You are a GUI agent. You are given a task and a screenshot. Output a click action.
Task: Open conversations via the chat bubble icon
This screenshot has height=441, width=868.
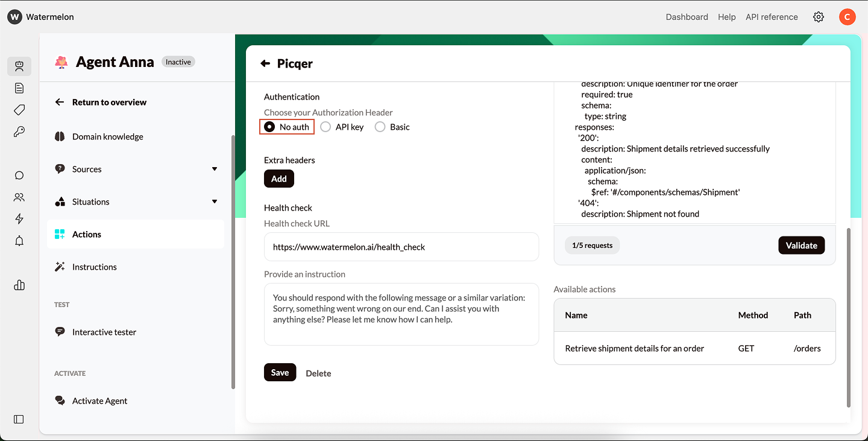click(x=19, y=175)
